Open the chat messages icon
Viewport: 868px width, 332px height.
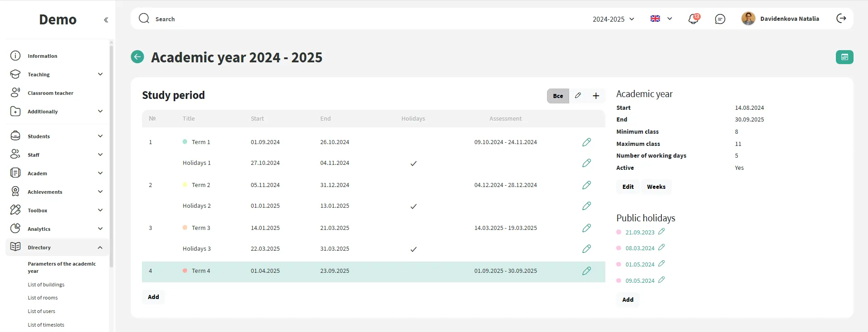tap(720, 19)
